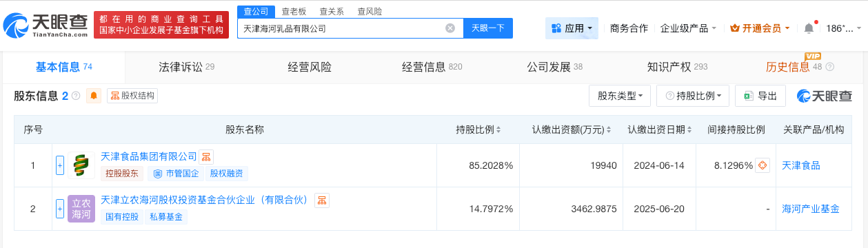Click the 导出 export button
The height and width of the screenshot is (248, 868).
coord(760,96)
